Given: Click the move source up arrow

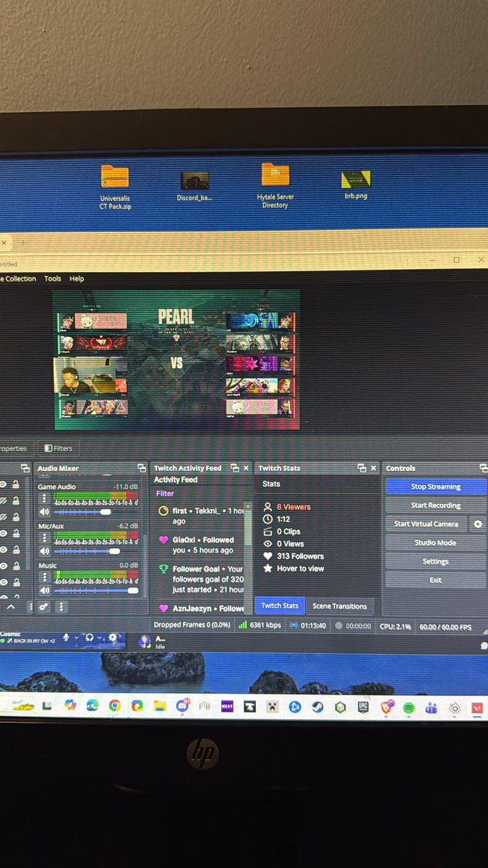Looking at the screenshot, I should click(10, 607).
